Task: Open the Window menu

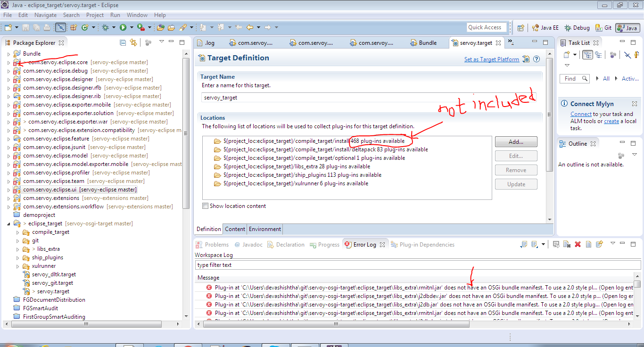Action: (137, 15)
